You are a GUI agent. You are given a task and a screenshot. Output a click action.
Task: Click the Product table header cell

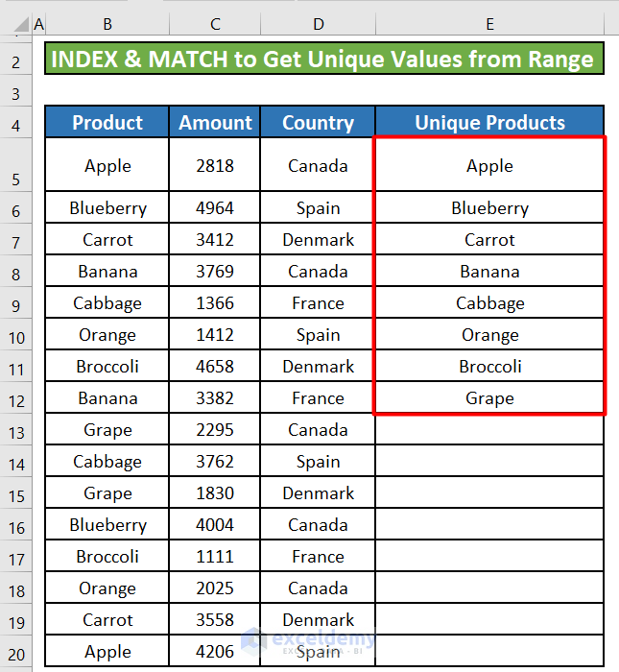click(x=107, y=122)
